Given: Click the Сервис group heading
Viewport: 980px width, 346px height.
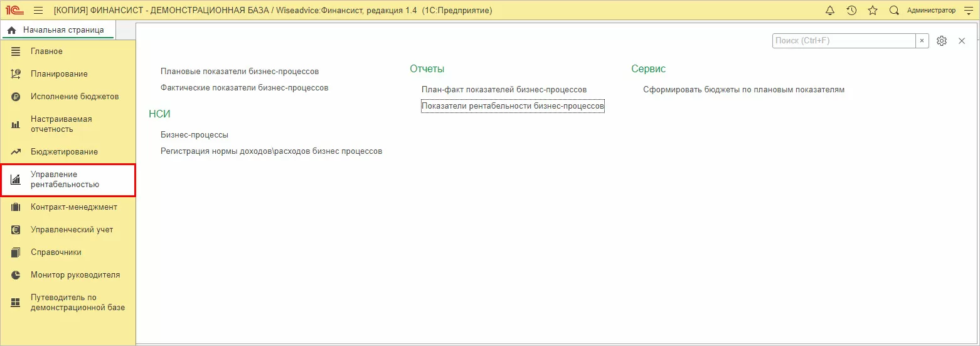Looking at the screenshot, I should [x=649, y=69].
